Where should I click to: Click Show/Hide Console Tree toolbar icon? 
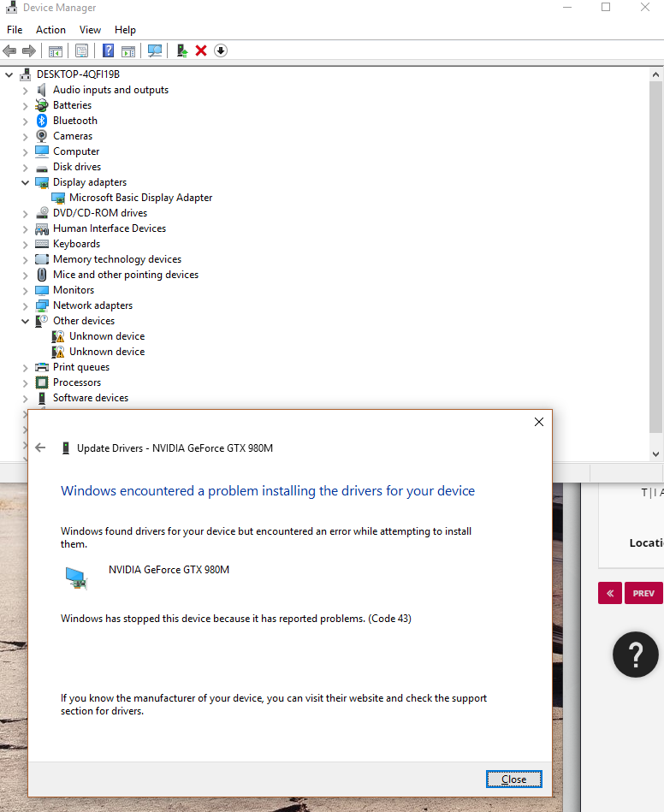[56, 50]
